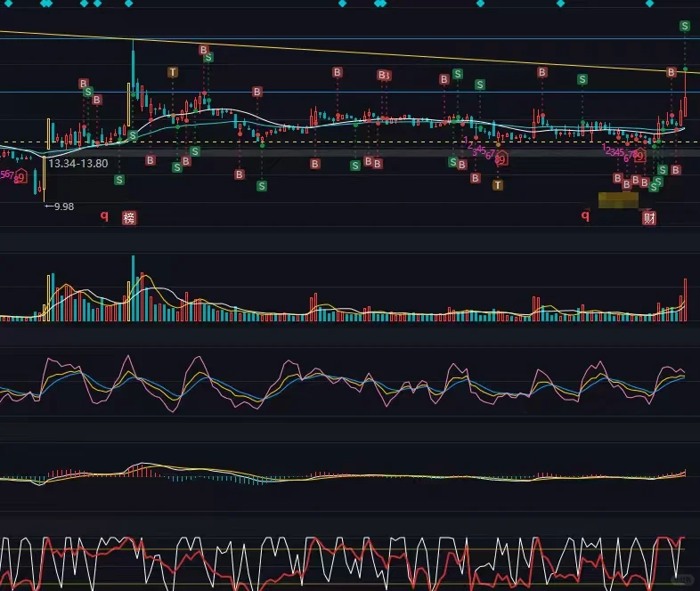Click the house-shaped 9 marker above the yellow blurred box
The height and width of the screenshot is (591, 700).
click(x=640, y=155)
